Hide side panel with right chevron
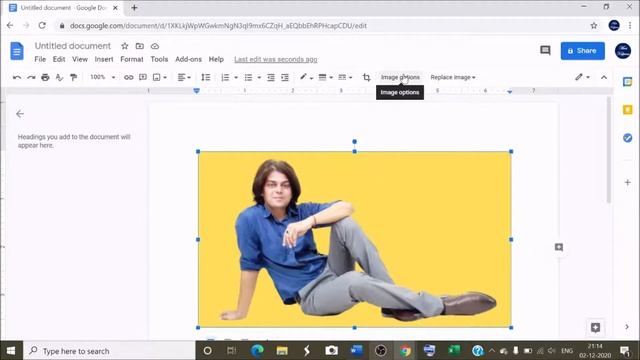640x360 pixels. (x=627, y=327)
